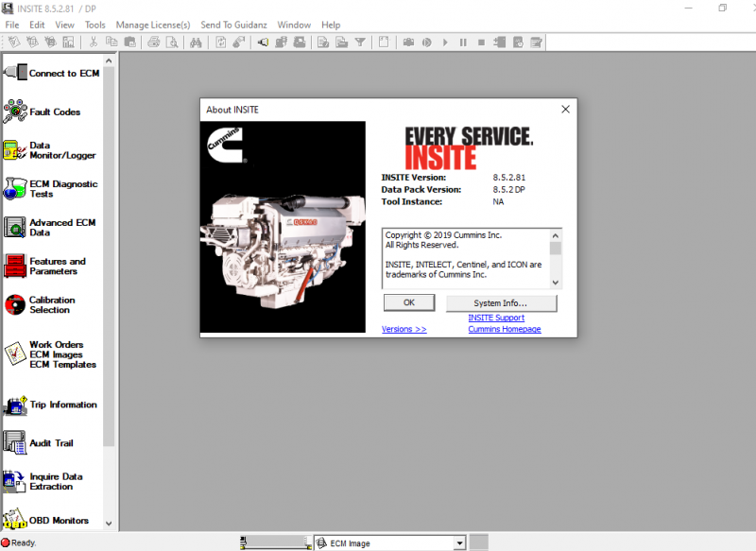Open Trip Information
Image resolution: width=756 pixels, height=551 pixels.
50,405
